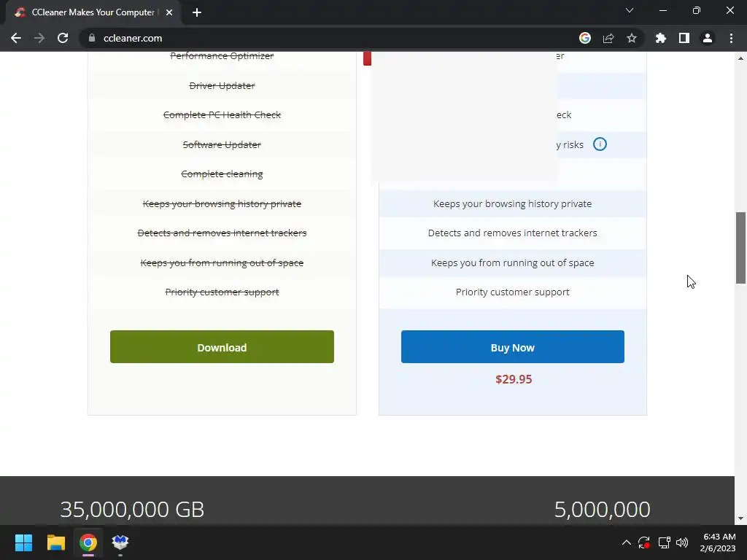
Task: Toggle Chrome side panel
Action: pyautogui.click(x=684, y=38)
